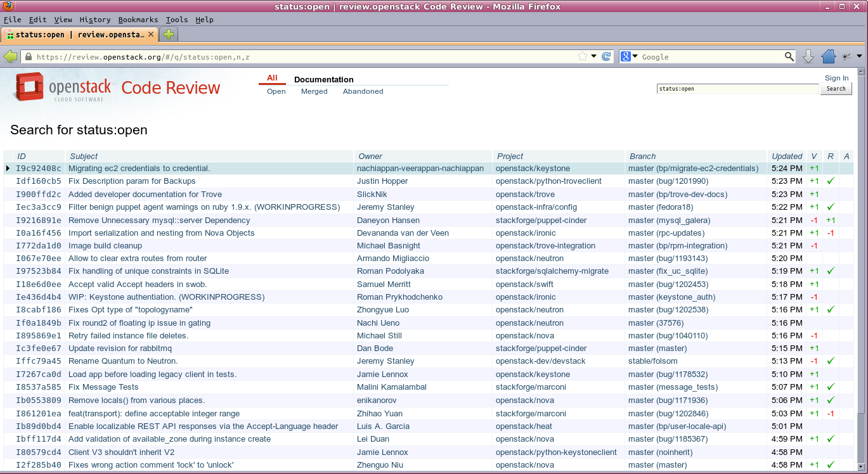
Task: Open the dropdown arrow beside Firebug icon
Action: [x=859, y=56]
